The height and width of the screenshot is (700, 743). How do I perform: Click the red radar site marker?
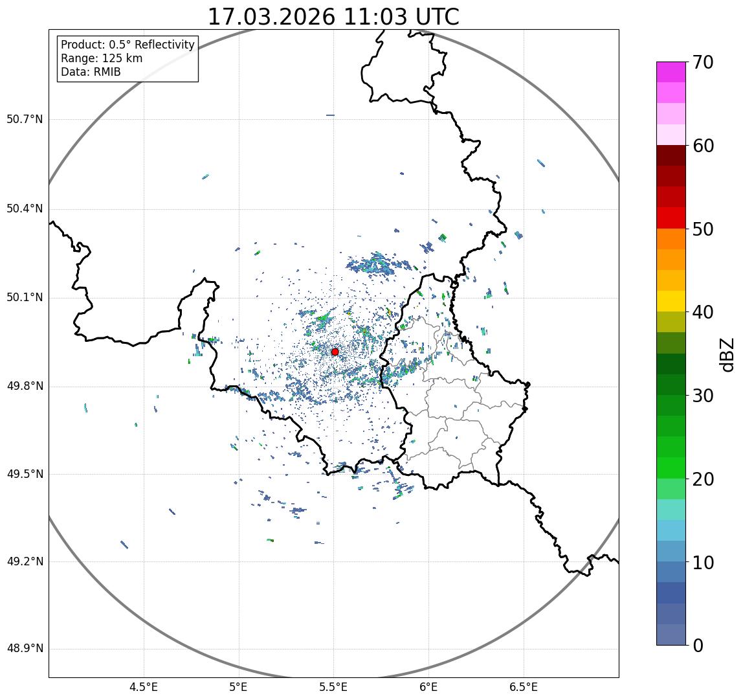point(335,352)
